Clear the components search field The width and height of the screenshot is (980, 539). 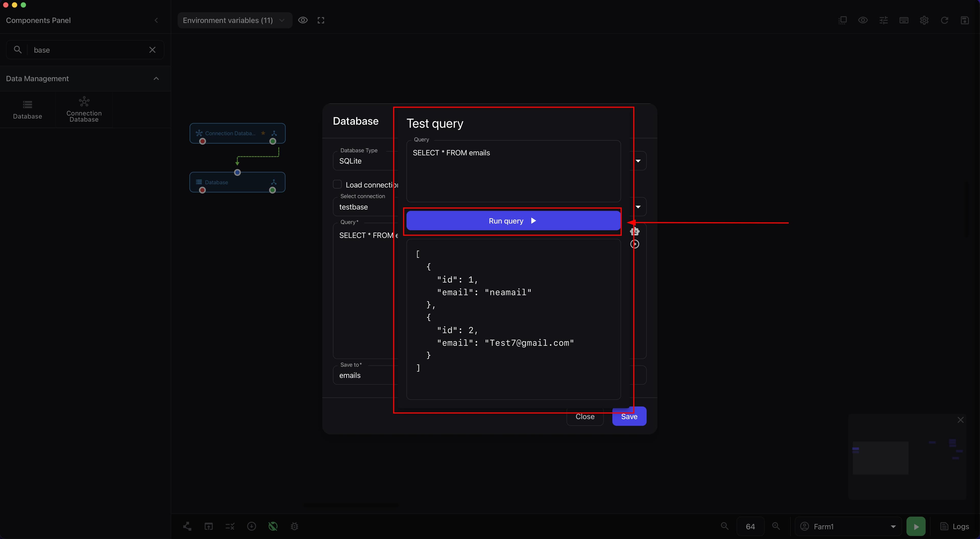tap(152, 50)
